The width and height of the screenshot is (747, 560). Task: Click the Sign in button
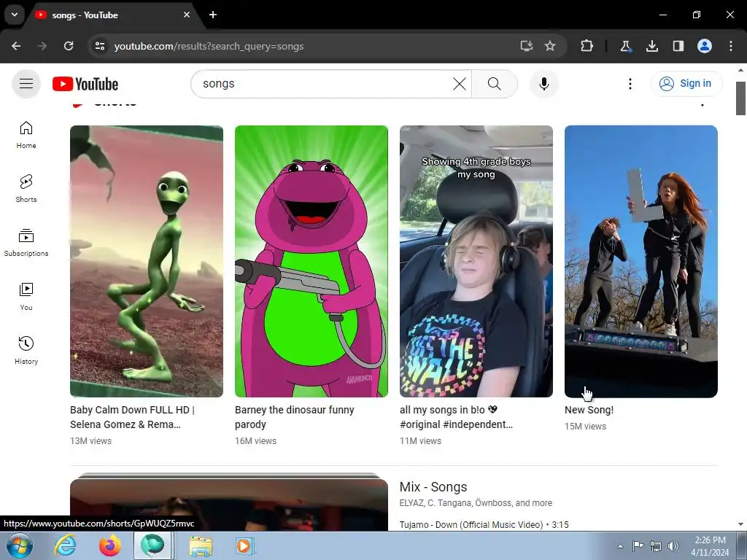[x=686, y=84]
